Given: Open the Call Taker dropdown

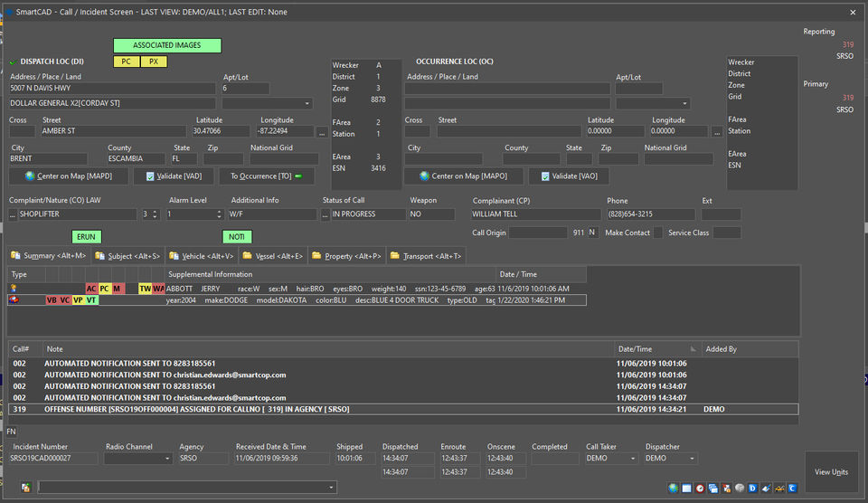Looking at the screenshot, I should (633, 459).
